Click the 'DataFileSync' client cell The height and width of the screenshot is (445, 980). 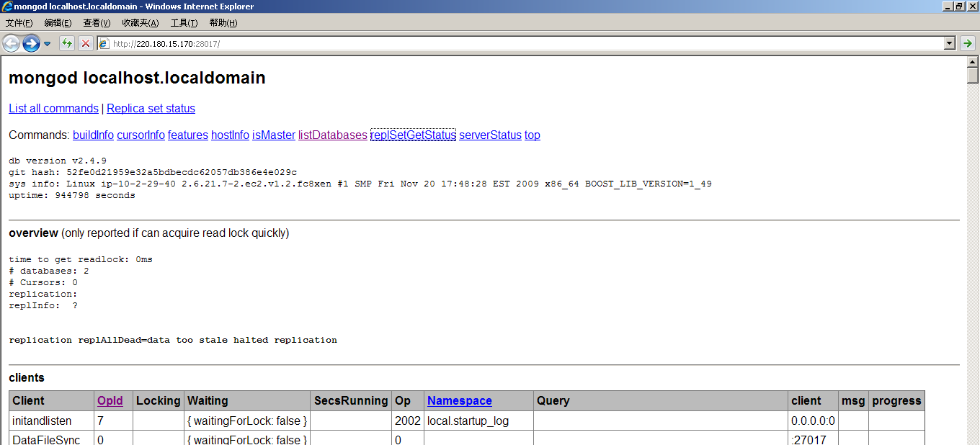pyautogui.click(x=52, y=438)
